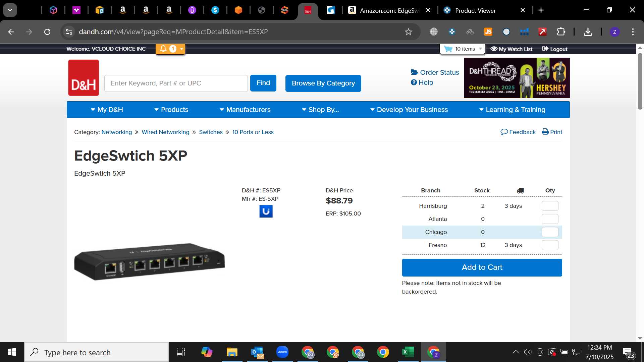Click the globe extension icon
This screenshot has height=362, width=644.
[x=434, y=32]
